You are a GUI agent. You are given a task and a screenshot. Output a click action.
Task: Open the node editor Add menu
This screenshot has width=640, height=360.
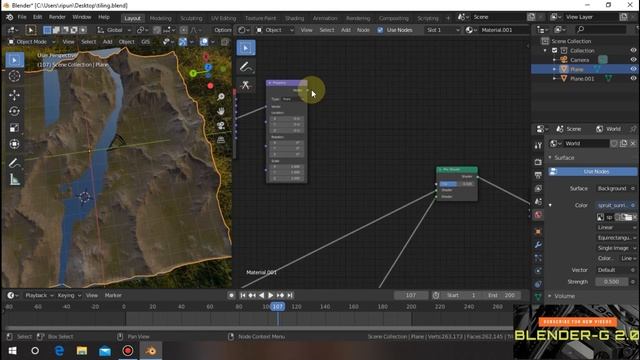click(346, 30)
